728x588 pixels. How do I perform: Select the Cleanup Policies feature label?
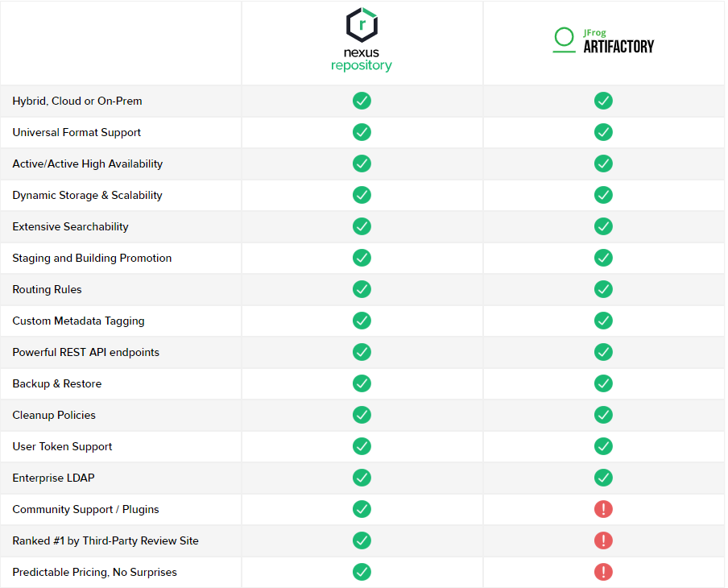(x=54, y=415)
